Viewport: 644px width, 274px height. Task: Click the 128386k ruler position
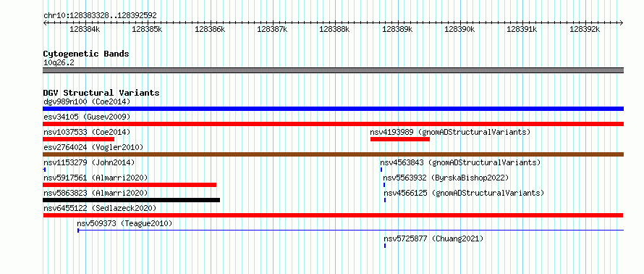pos(210,29)
